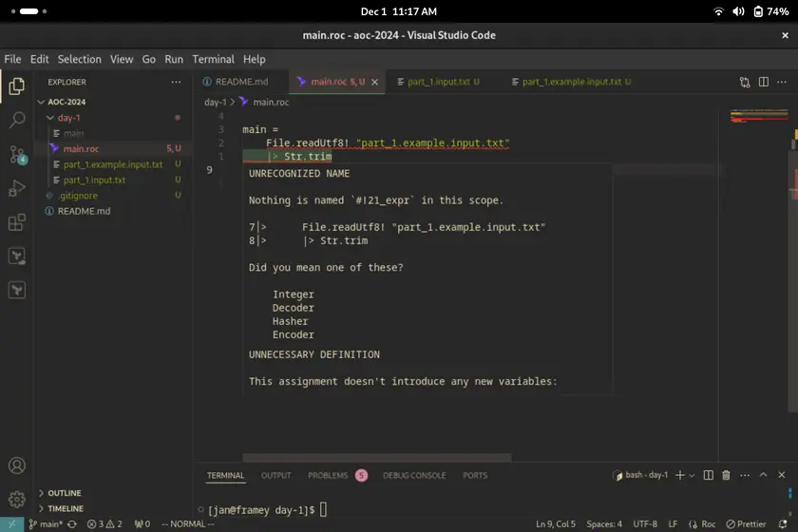Select the 'main' file in explorer
This screenshot has height=532, width=798.
(113, 133)
